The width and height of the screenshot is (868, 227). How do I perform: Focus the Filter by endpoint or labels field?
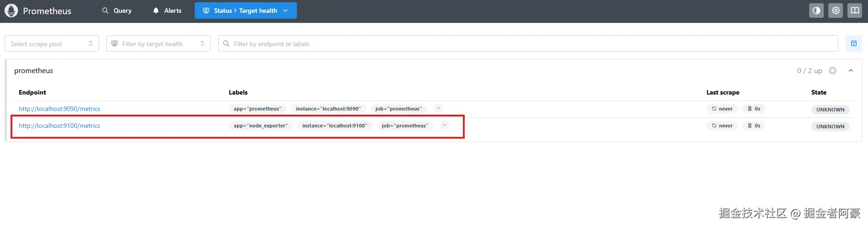(528, 43)
